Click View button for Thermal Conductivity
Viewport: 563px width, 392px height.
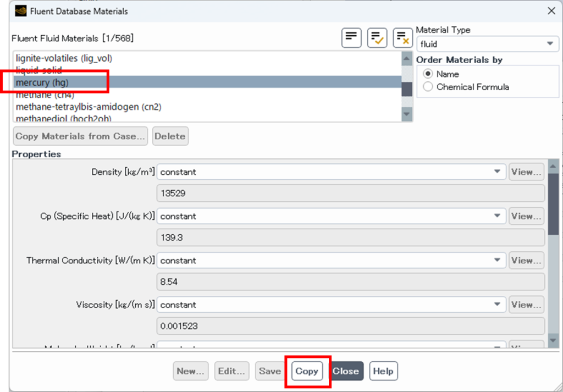coord(526,260)
